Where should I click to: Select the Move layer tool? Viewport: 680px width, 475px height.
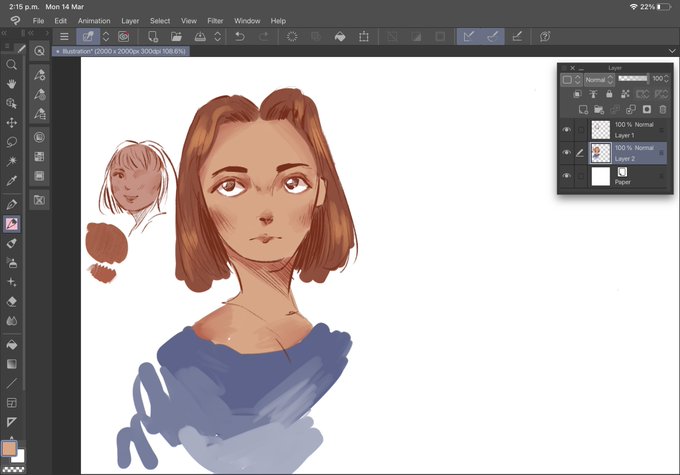click(x=12, y=123)
